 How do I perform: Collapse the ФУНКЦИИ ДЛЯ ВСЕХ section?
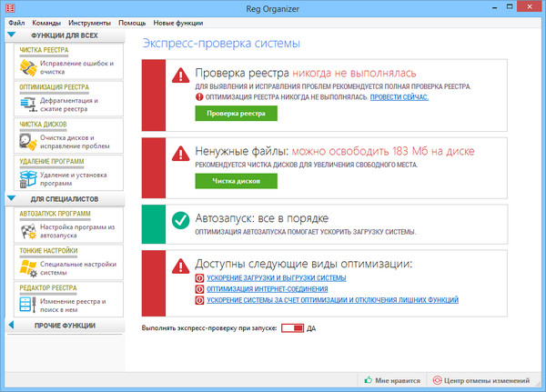tap(12, 35)
